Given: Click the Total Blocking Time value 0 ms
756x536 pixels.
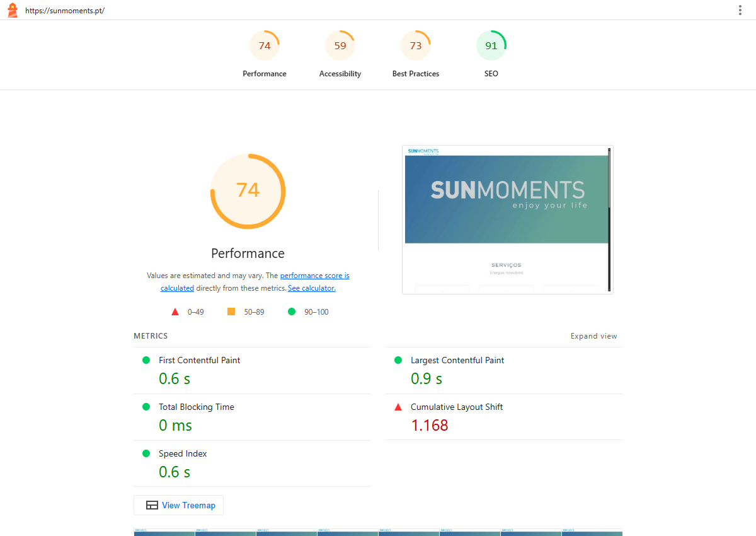Looking at the screenshot, I should [175, 425].
